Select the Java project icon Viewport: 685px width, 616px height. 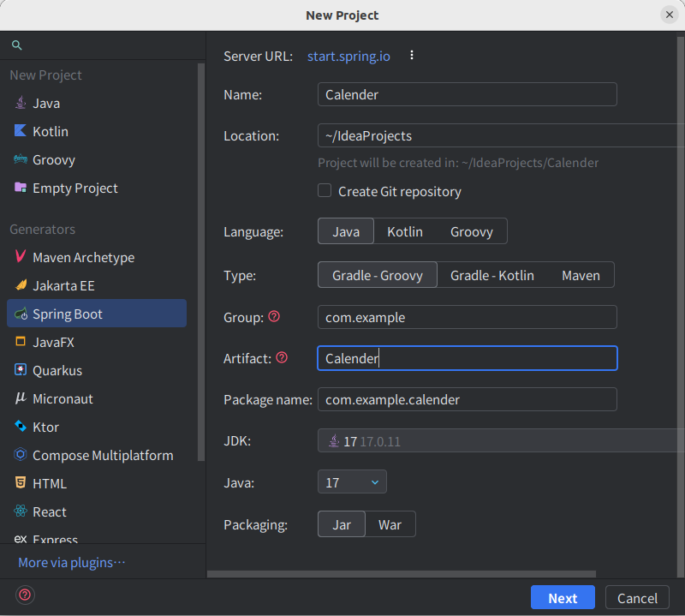click(x=21, y=103)
